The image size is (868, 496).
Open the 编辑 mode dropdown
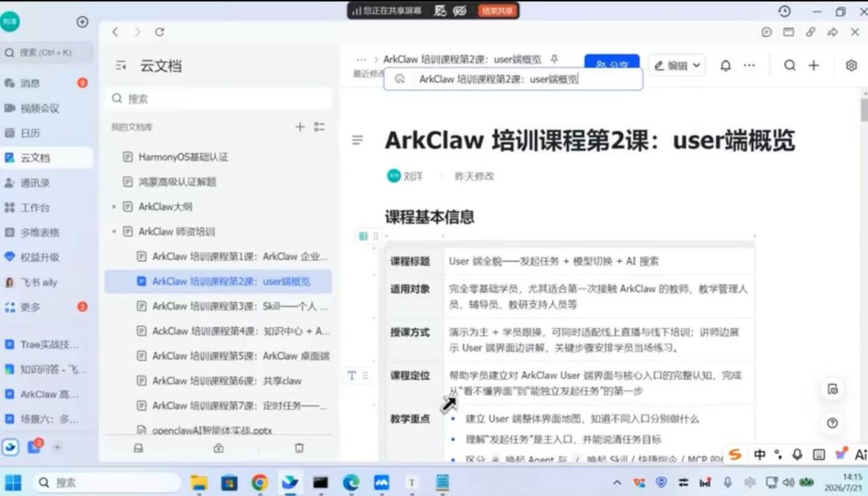(x=677, y=65)
